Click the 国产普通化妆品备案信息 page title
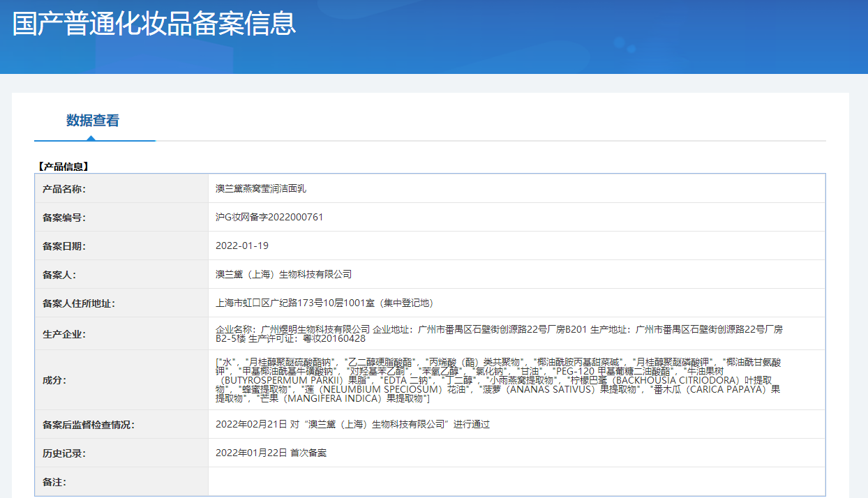This screenshot has width=868, height=498. point(154,23)
